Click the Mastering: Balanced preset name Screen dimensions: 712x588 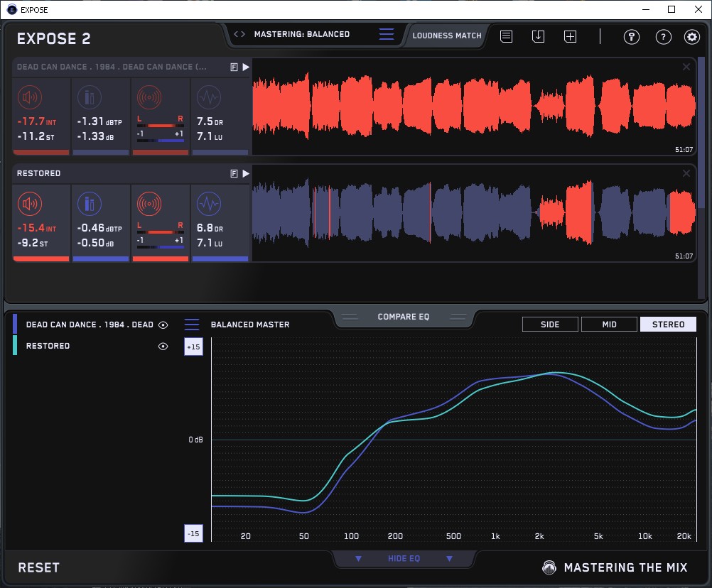[302, 34]
